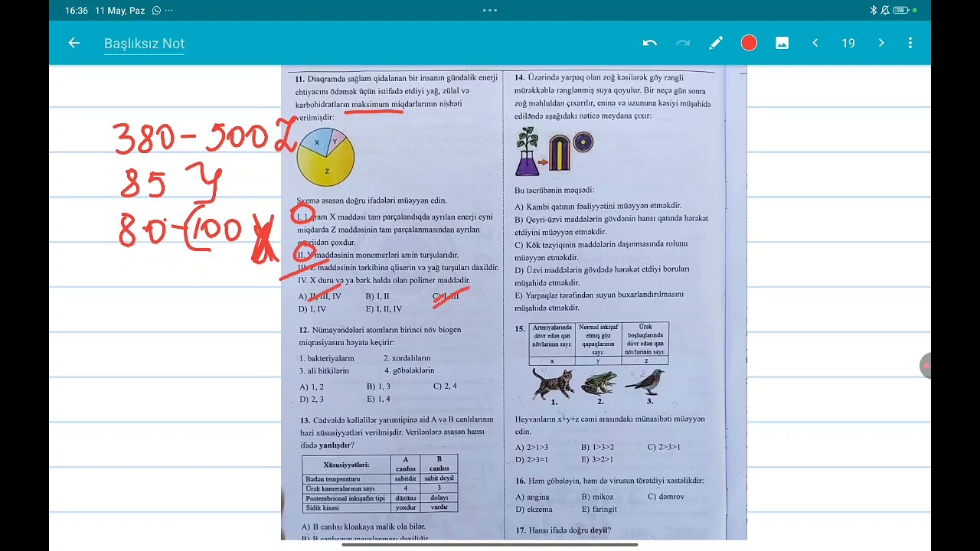Screen dimensions: 980x551
Task: Tap answer E) faringit in question 16
Action: [x=599, y=509]
